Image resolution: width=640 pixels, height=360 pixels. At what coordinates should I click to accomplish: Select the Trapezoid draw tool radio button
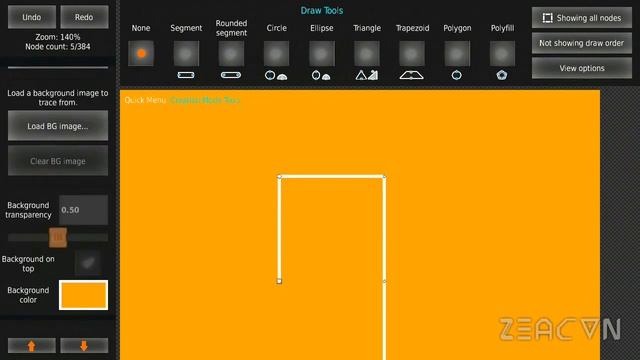(411, 53)
